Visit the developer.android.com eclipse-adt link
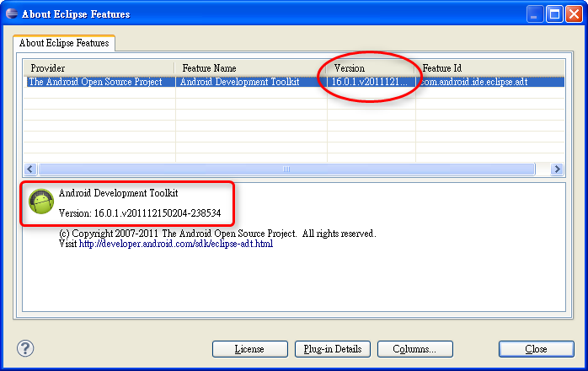The width and height of the screenshot is (588, 371). coord(176,244)
